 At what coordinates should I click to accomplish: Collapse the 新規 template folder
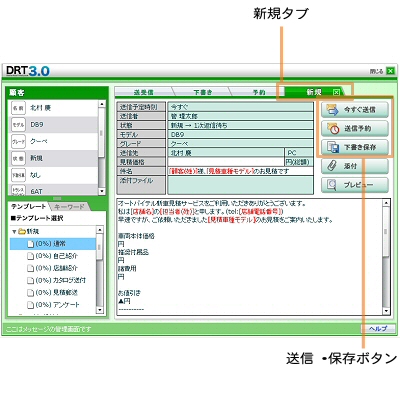click(x=14, y=231)
